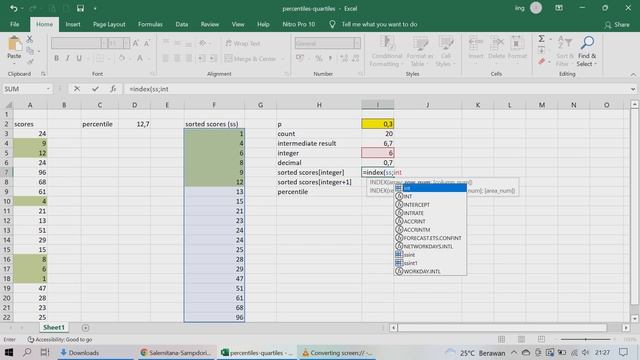640x360 pixels.
Task: Click the yellow p value cell 0,3
Action: click(x=378, y=124)
